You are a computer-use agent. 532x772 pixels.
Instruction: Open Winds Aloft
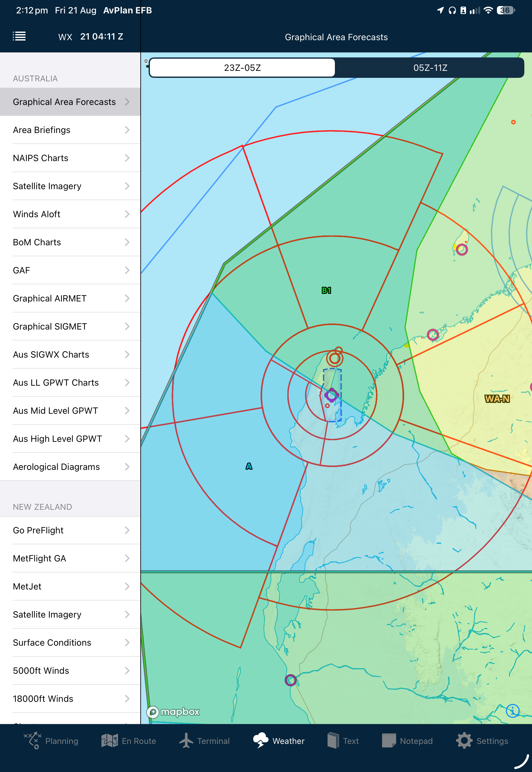pyautogui.click(x=70, y=214)
